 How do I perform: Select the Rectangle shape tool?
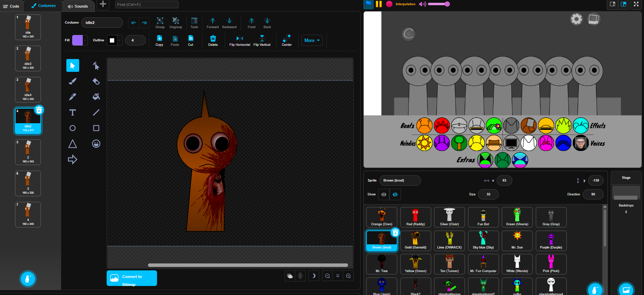(x=96, y=128)
